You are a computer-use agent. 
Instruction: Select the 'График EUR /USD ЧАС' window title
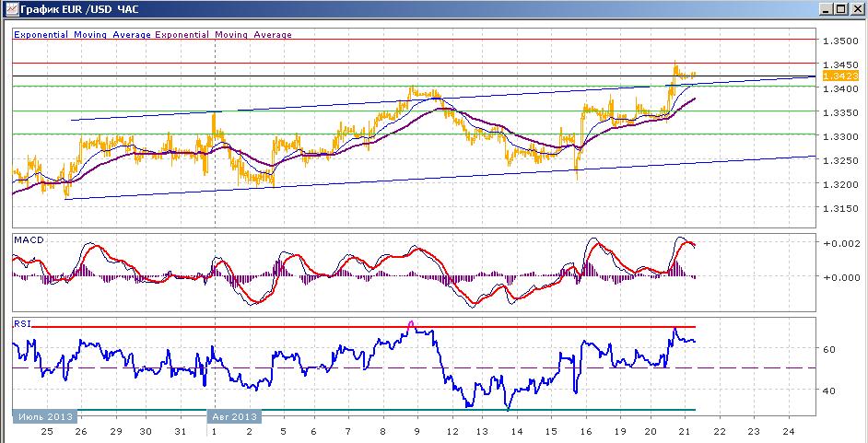click(79, 9)
